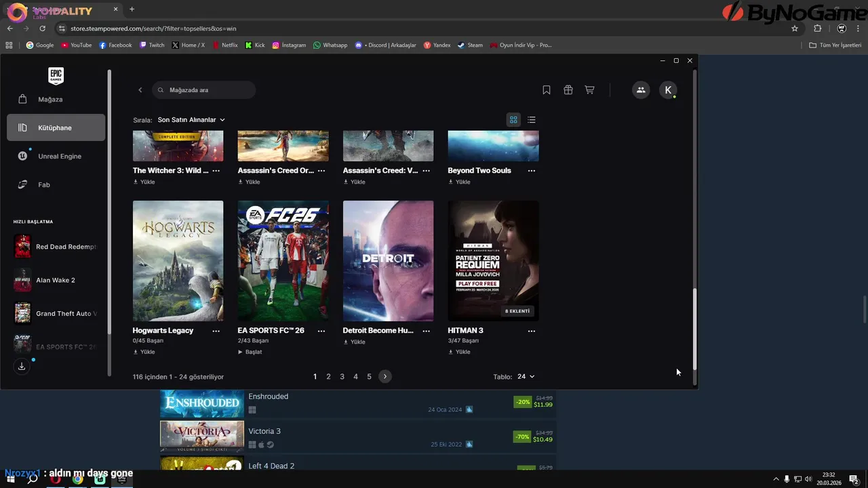Open options menu for The Witcher 3
The image size is (868, 488).
pyautogui.click(x=216, y=171)
